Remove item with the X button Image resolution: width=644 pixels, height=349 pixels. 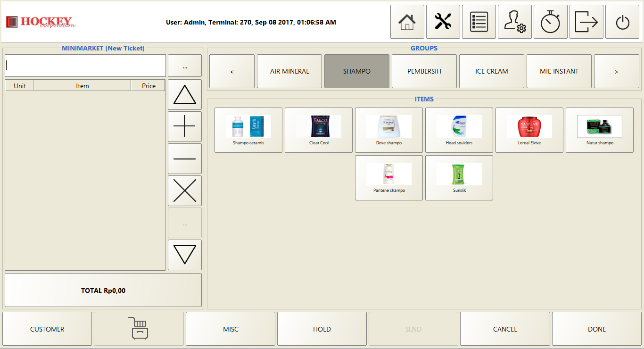tap(185, 191)
